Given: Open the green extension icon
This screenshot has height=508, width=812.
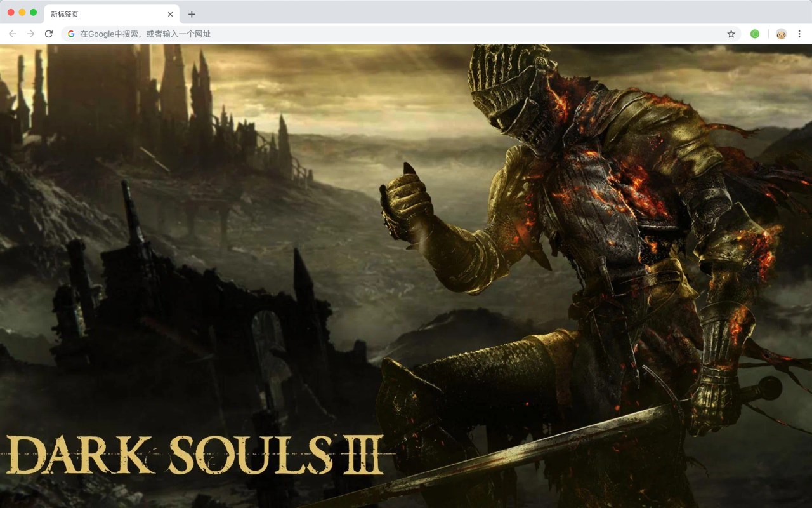Looking at the screenshot, I should pyautogui.click(x=755, y=34).
